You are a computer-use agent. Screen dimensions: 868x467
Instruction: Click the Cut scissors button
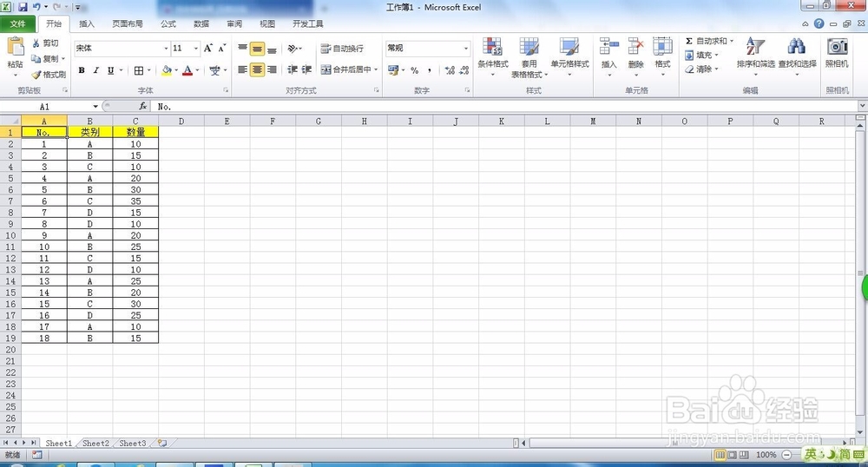(x=45, y=43)
